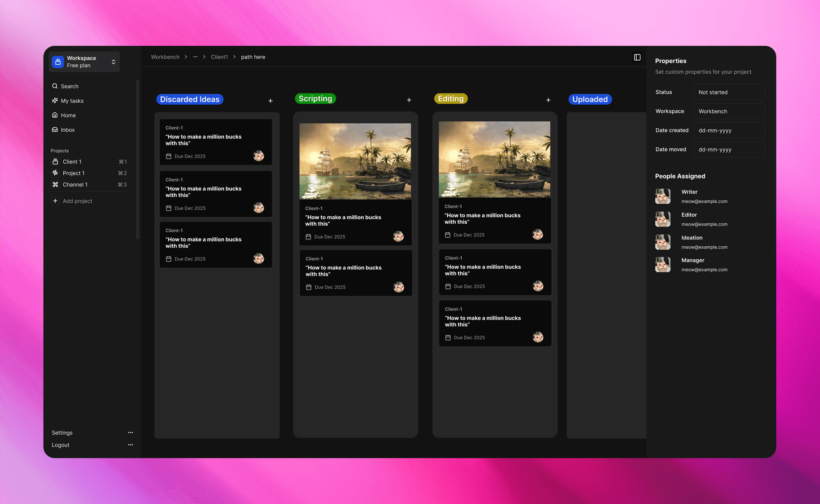Click the green Scripting column label
This screenshot has height=504, width=820.
click(315, 99)
